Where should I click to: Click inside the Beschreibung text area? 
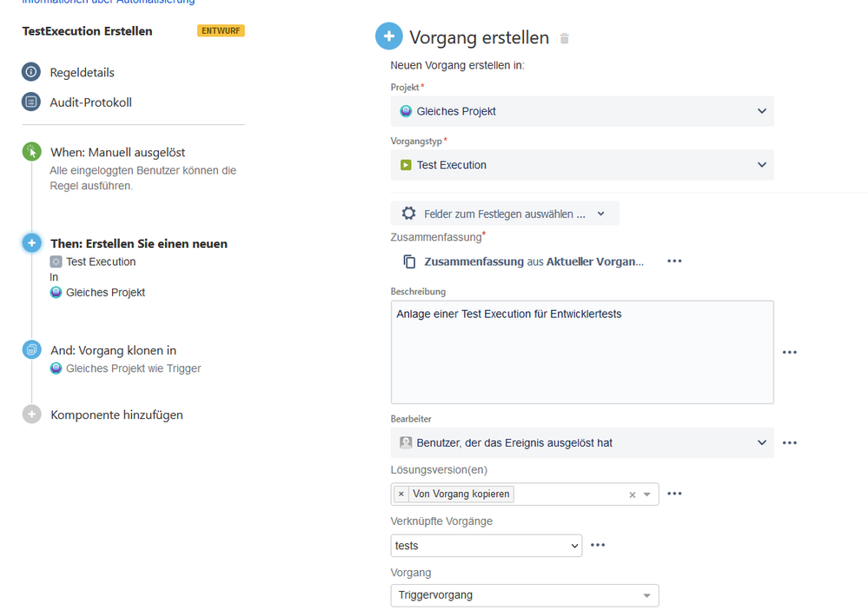(x=582, y=352)
